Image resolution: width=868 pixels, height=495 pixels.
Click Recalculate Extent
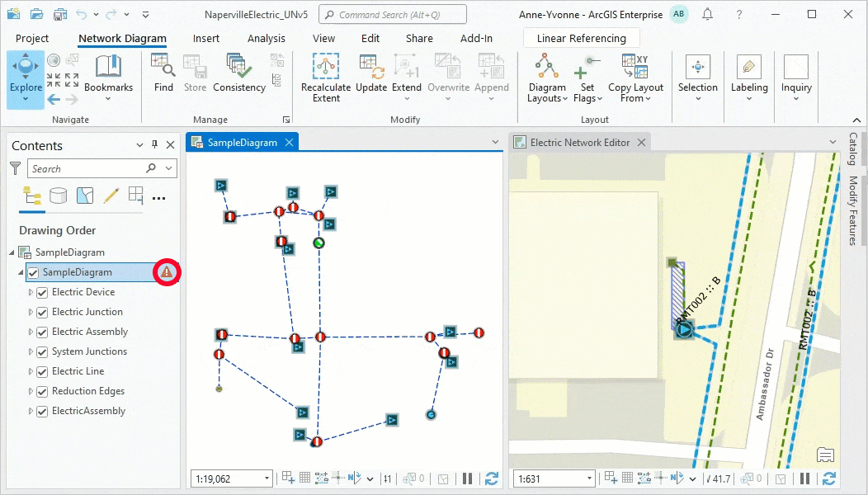[x=326, y=78]
